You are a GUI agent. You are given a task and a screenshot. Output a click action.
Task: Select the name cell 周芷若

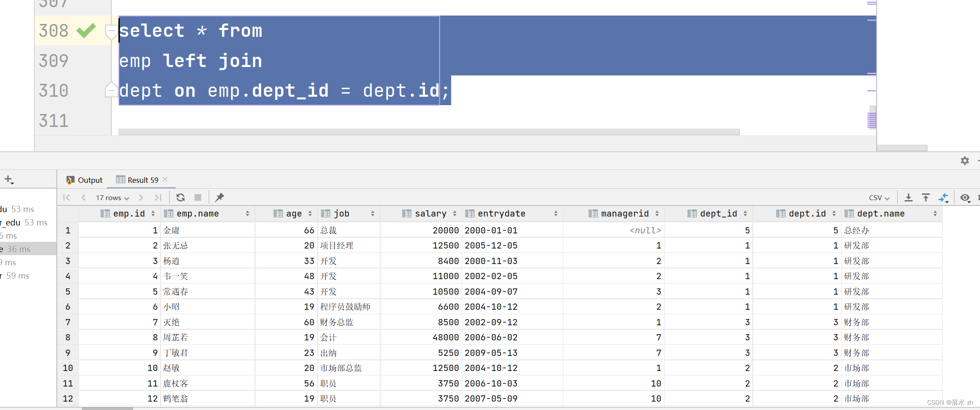(x=208, y=337)
